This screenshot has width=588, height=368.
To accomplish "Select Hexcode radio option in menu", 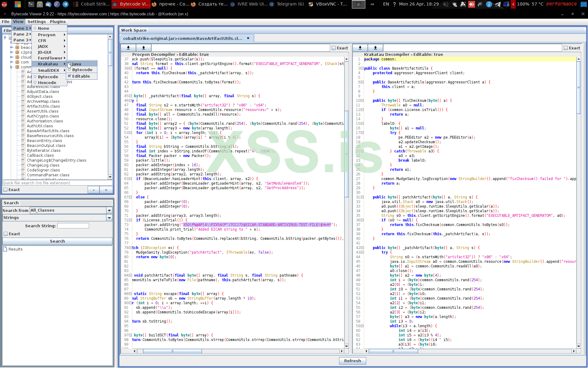I will tap(35, 82).
